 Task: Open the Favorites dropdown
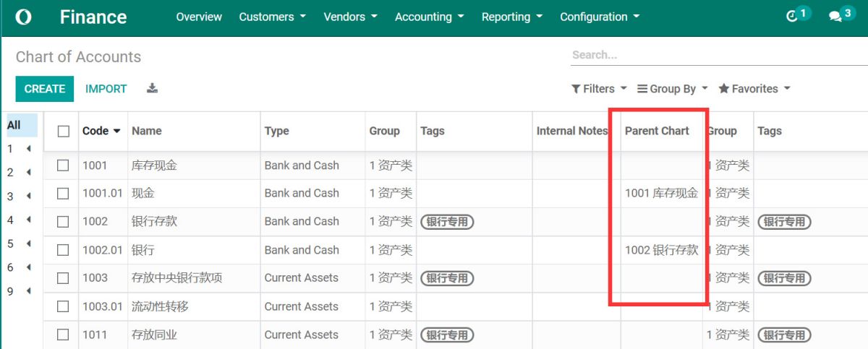point(754,89)
